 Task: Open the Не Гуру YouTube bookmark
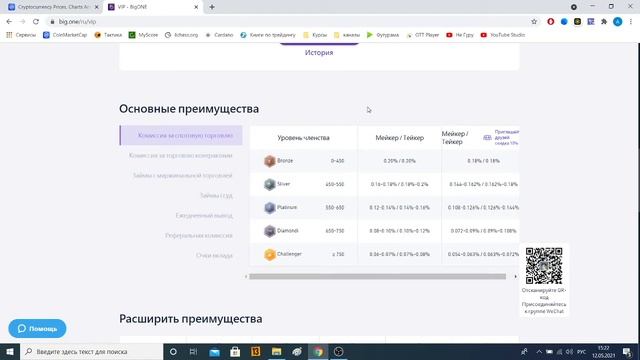coord(460,35)
